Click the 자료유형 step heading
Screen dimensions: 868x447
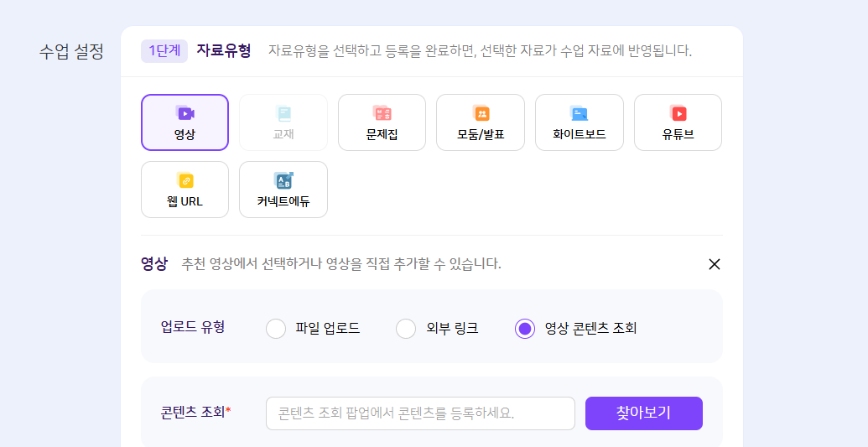coord(224,50)
